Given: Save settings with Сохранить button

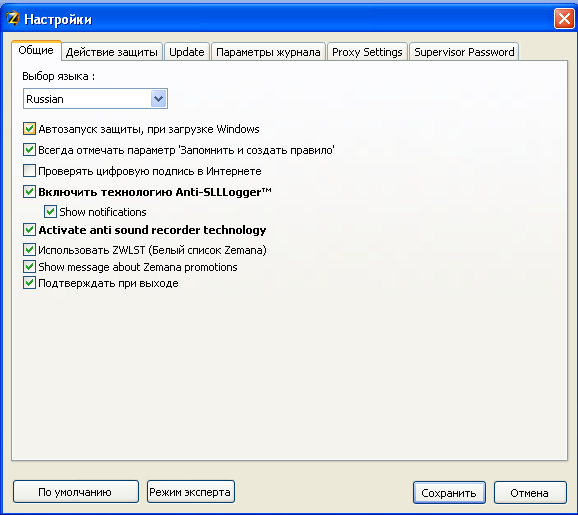Looking at the screenshot, I should pos(449,493).
